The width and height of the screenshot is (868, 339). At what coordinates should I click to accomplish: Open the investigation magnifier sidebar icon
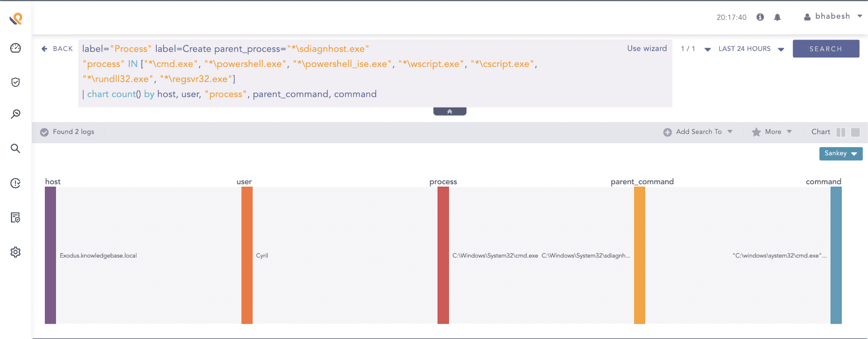tap(15, 114)
